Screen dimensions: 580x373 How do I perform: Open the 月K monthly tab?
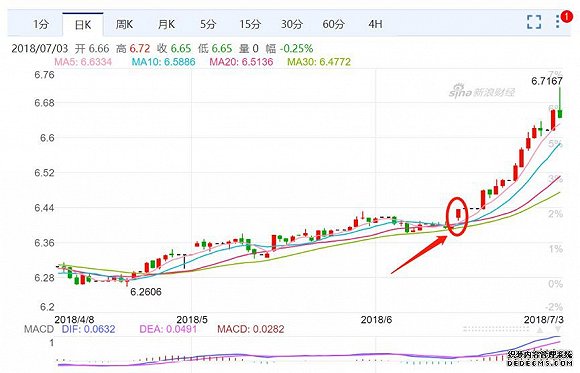[166, 24]
